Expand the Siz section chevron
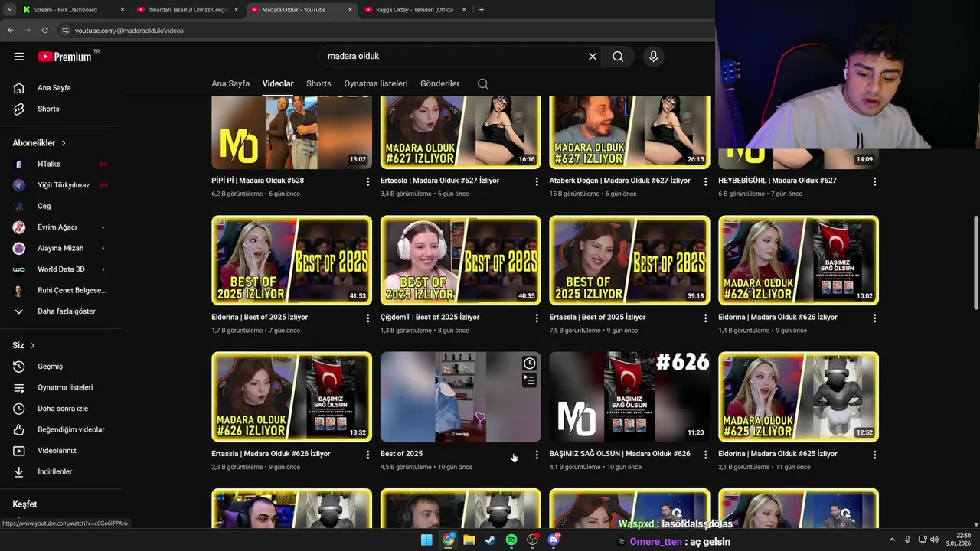This screenshot has width=980, height=551. (32, 346)
